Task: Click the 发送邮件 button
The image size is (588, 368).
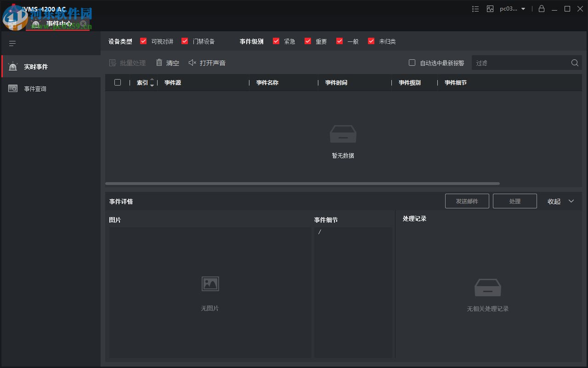Action: (467, 201)
